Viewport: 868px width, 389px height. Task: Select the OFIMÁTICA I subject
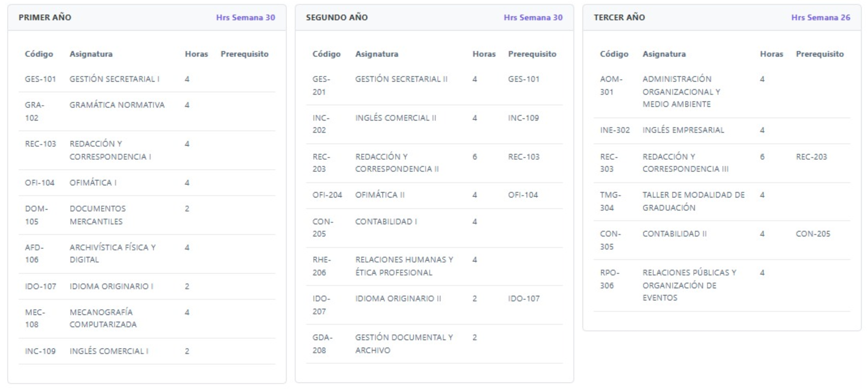point(93,183)
